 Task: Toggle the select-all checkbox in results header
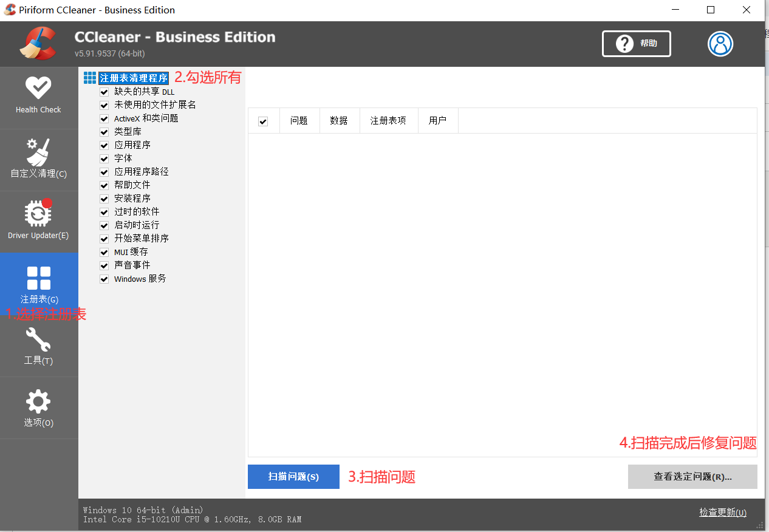pos(263,121)
